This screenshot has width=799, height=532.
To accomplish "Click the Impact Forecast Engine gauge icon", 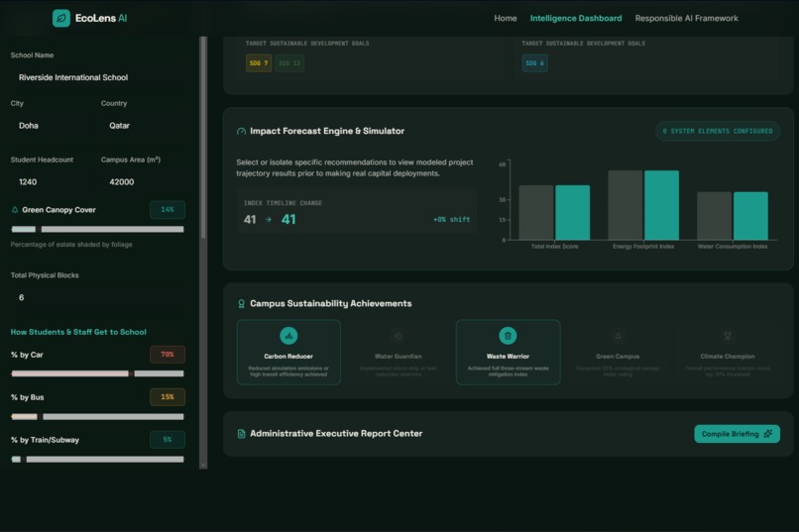I will click(x=241, y=132).
